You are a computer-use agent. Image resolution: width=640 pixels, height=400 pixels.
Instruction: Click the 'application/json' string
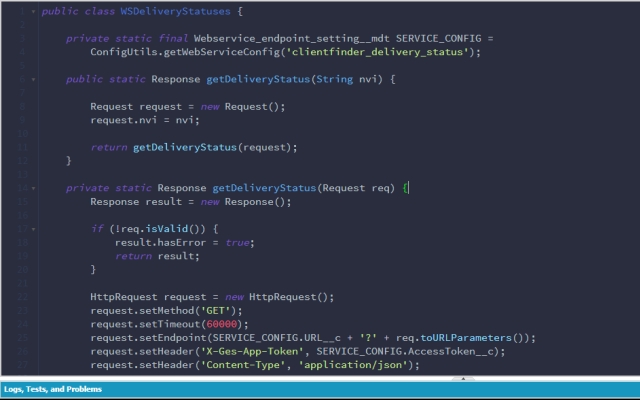pos(353,365)
